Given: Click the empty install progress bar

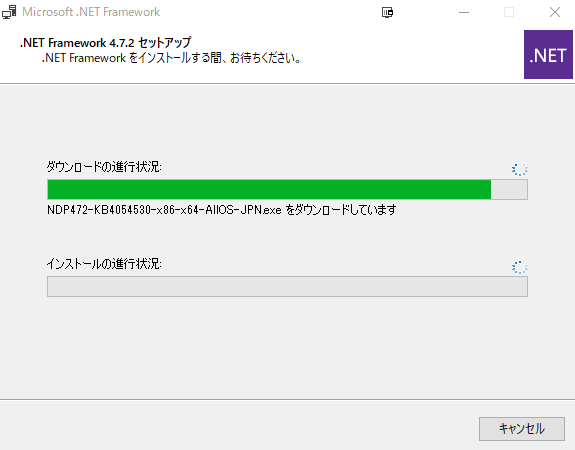Looking at the screenshot, I should (288, 286).
